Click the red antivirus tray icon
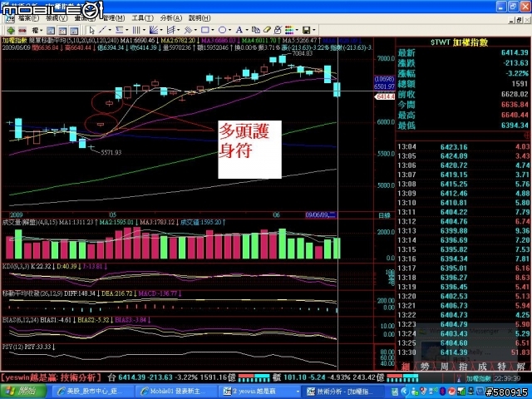532x399 pixels. pyautogui.click(x=452, y=392)
